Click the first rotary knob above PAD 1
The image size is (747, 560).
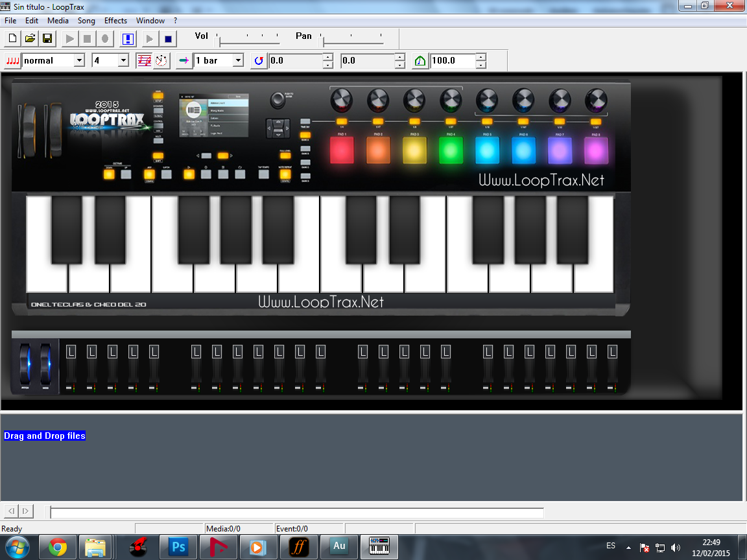pyautogui.click(x=342, y=100)
